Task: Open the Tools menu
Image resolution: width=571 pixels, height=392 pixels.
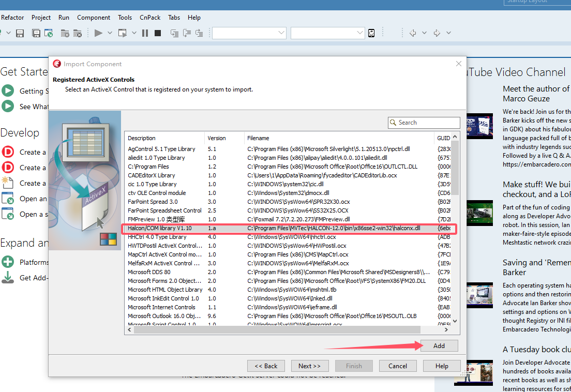Action: point(125,18)
